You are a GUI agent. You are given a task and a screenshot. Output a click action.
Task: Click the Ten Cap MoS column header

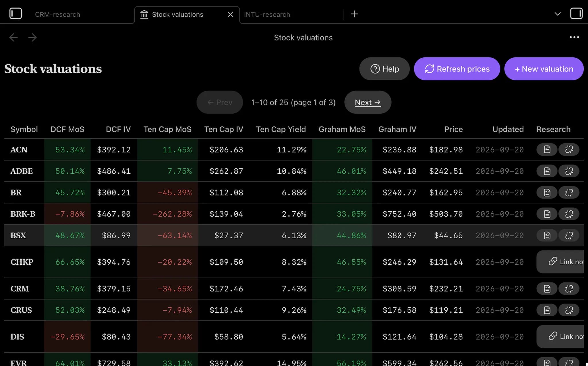pos(167,129)
